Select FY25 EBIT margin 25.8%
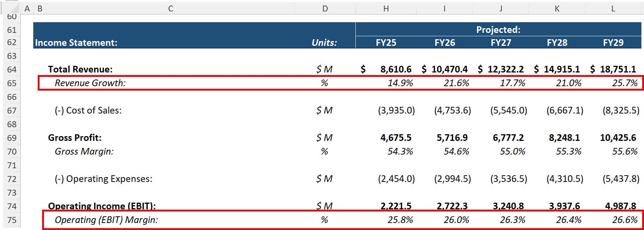 (x=400, y=220)
